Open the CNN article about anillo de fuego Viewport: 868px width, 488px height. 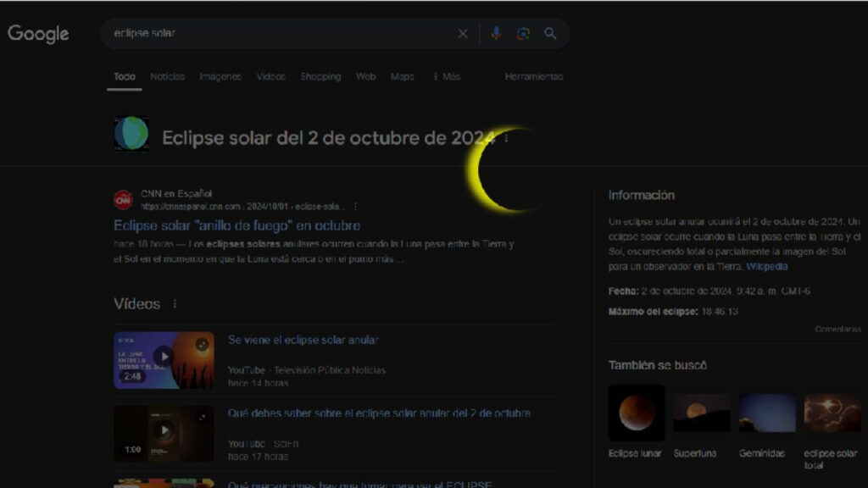[x=236, y=225]
